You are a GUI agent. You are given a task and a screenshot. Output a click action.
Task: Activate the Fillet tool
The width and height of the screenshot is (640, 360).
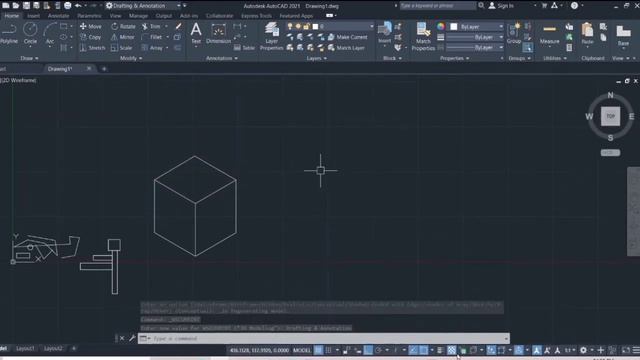click(x=152, y=37)
